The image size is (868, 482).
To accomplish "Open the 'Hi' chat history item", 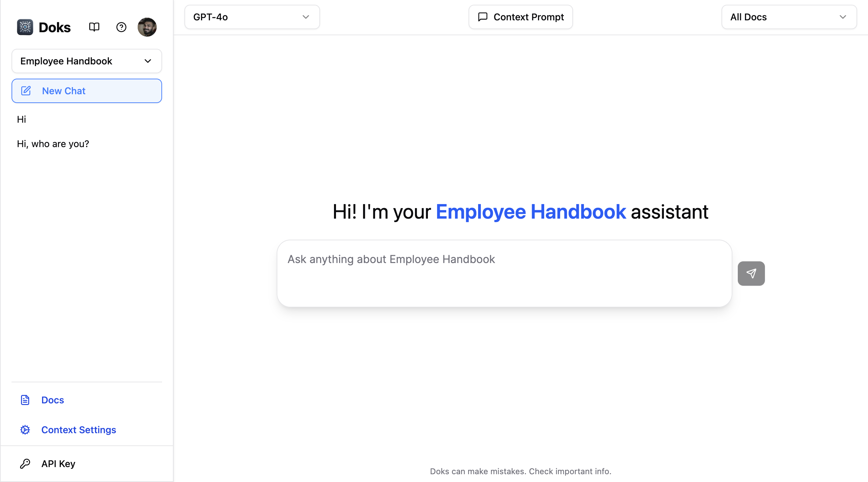I will [22, 119].
